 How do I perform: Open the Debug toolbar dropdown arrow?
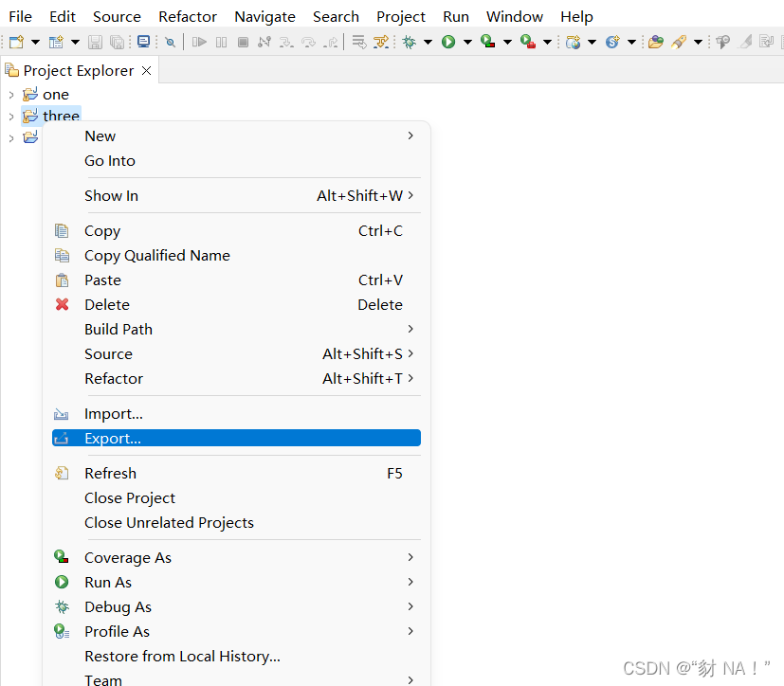428,42
